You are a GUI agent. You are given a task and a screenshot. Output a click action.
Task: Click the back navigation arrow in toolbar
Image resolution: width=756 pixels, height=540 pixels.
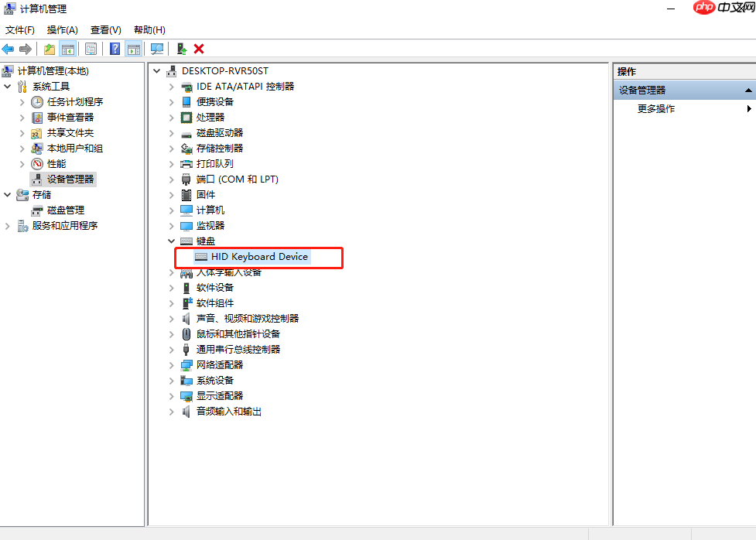[7, 49]
